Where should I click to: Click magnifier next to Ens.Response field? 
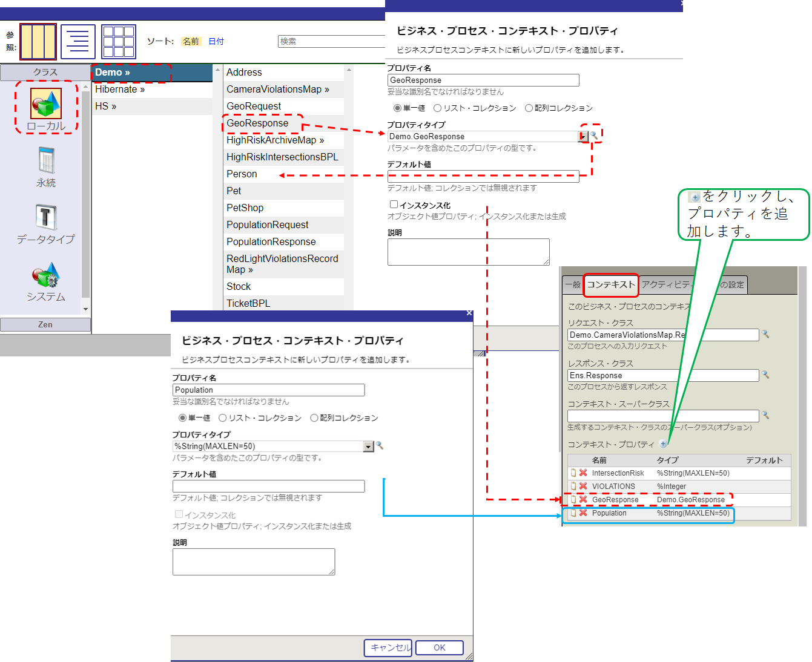[765, 375]
